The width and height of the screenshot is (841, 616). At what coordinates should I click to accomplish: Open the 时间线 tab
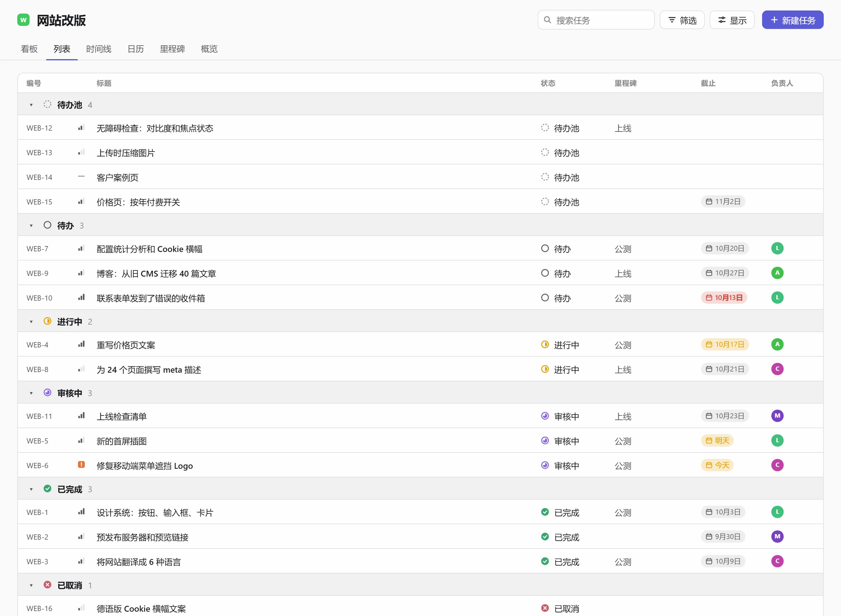coord(99,49)
